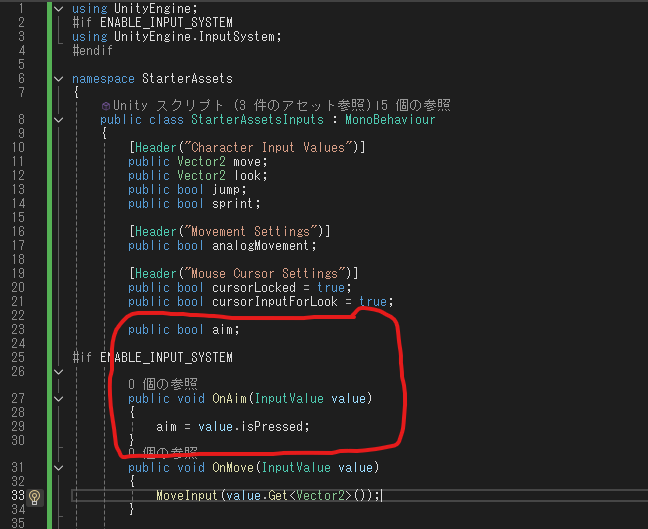
Task: Collapse the OnMove method block
Action: pyautogui.click(x=59, y=468)
